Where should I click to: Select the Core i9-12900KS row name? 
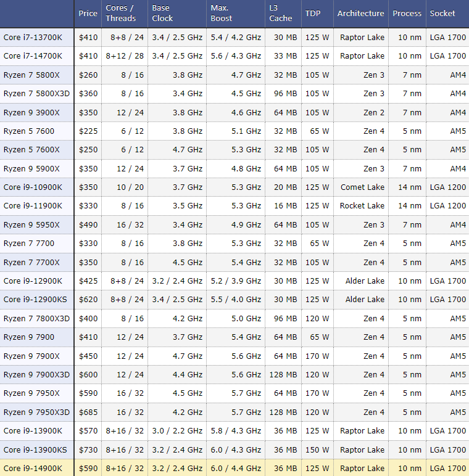pos(35,300)
